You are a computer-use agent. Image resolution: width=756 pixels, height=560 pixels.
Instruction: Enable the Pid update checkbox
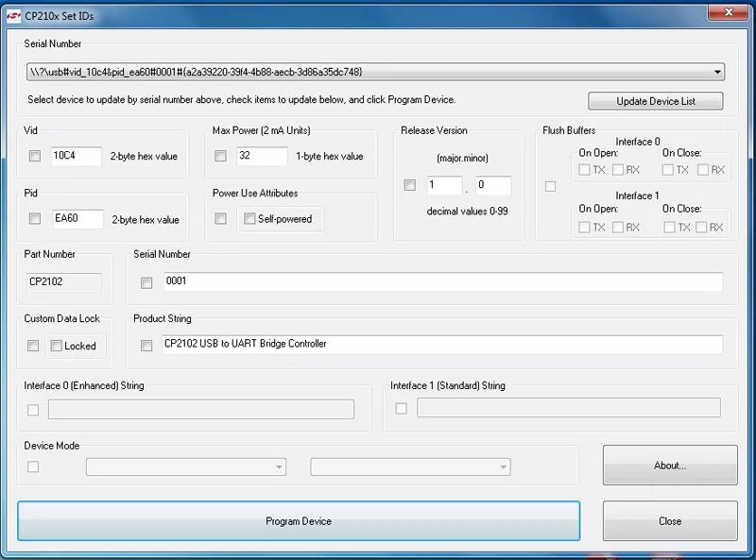point(35,219)
